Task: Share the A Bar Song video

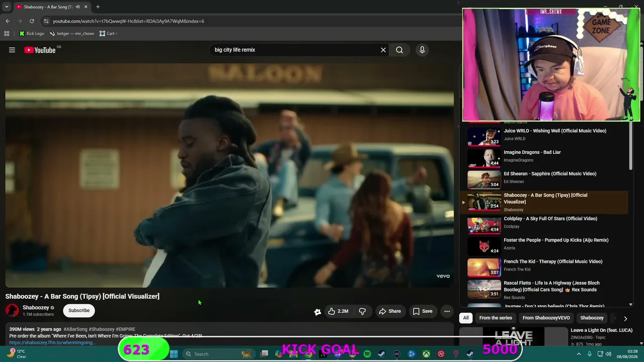Action: tap(390, 311)
